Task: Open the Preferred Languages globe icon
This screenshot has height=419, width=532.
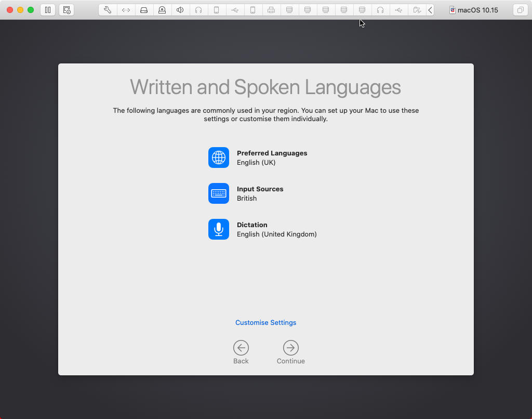Action: click(218, 158)
